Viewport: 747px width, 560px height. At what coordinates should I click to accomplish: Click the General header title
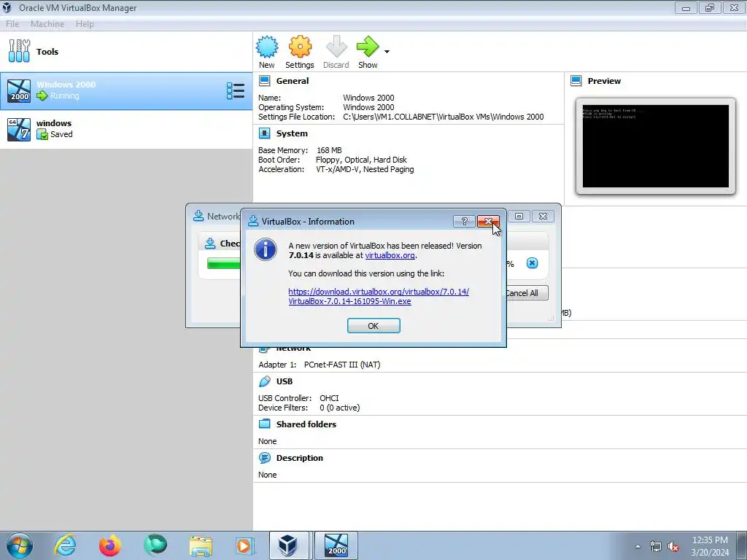pos(293,81)
